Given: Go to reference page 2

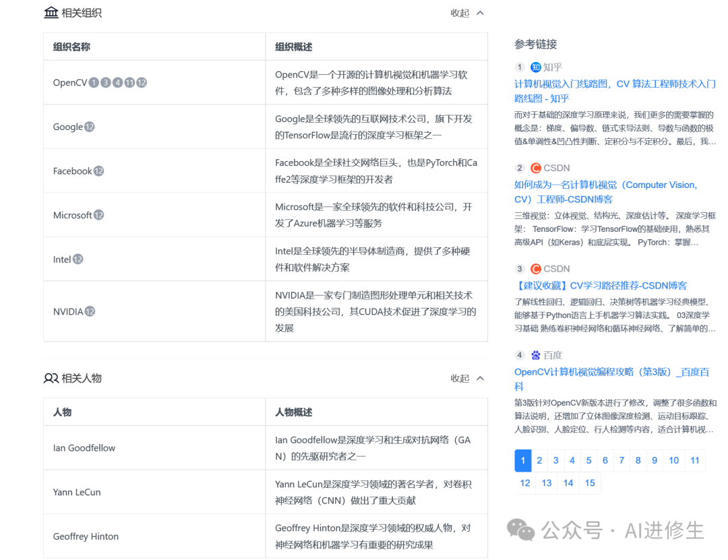Looking at the screenshot, I should point(539,460).
